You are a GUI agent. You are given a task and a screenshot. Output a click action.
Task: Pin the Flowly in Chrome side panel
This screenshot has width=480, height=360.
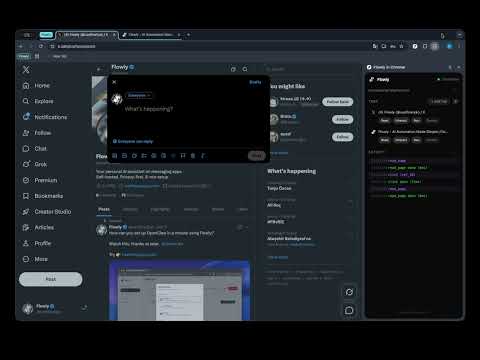[x=450, y=67]
